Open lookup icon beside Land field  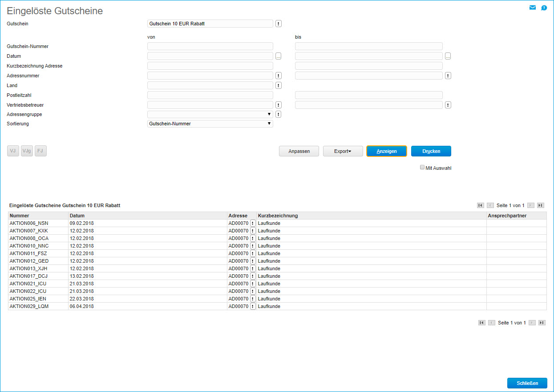[x=279, y=85]
